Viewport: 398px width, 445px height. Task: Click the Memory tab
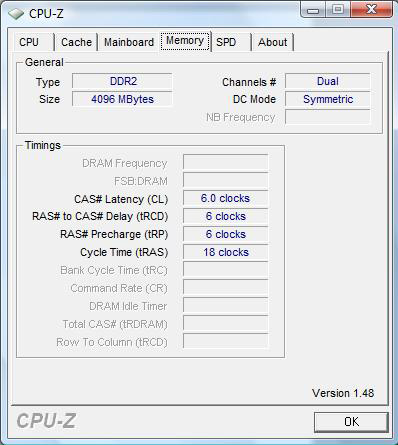185,41
